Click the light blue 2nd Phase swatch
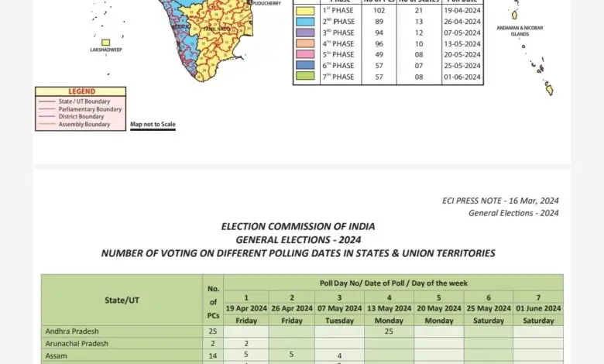The image size is (604, 364). (x=305, y=22)
